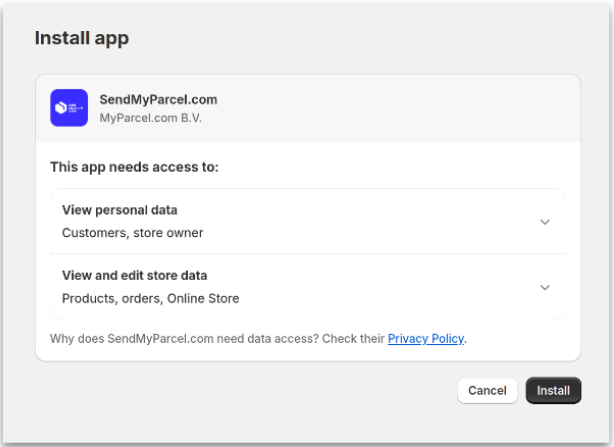This screenshot has height=447, width=614.
Task: Click blank header area right of app name
Action: point(400,108)
